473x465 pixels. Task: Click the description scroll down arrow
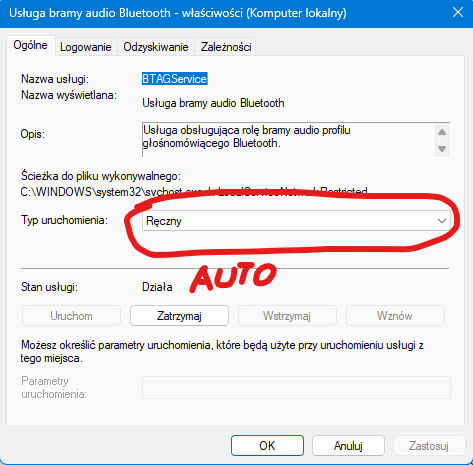tap(442, 149)
